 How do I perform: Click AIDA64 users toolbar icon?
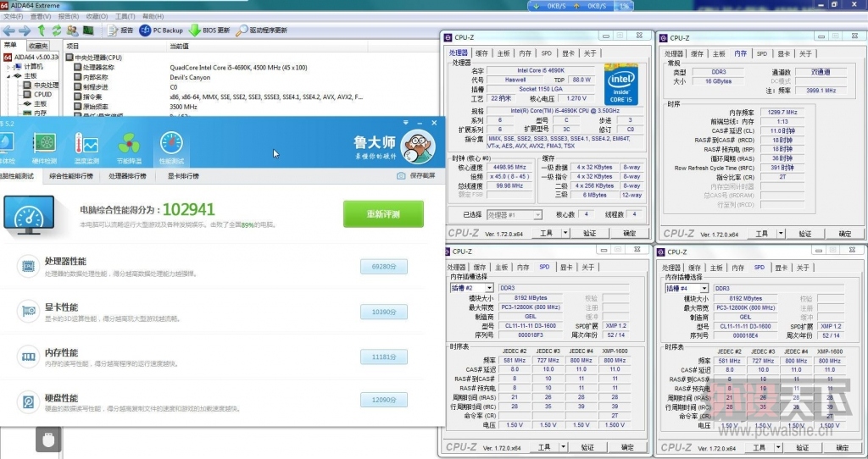pos(72,30)
